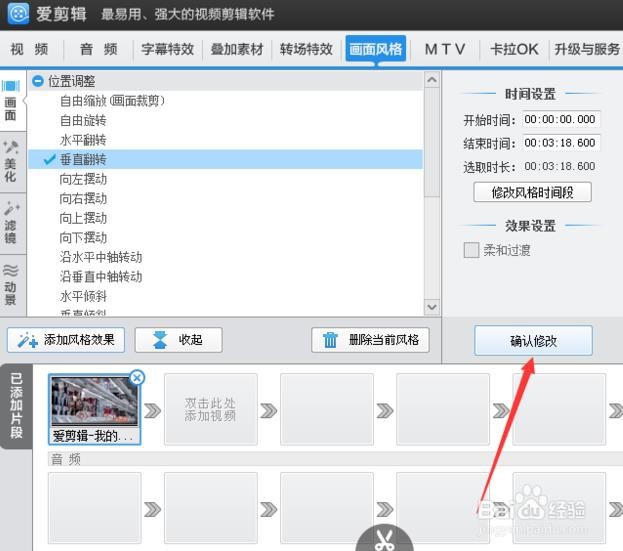The height and width of the screenshot is (551, 623).
Task: Click the 已添加片段 side tab
Action: [x=16, y=406]
